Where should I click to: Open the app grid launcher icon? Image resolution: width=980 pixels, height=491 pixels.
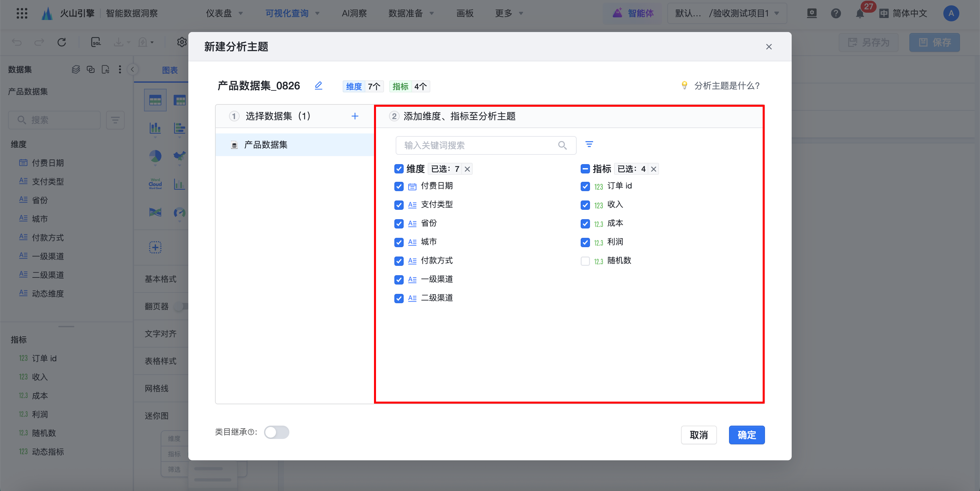tap(22, 13)
